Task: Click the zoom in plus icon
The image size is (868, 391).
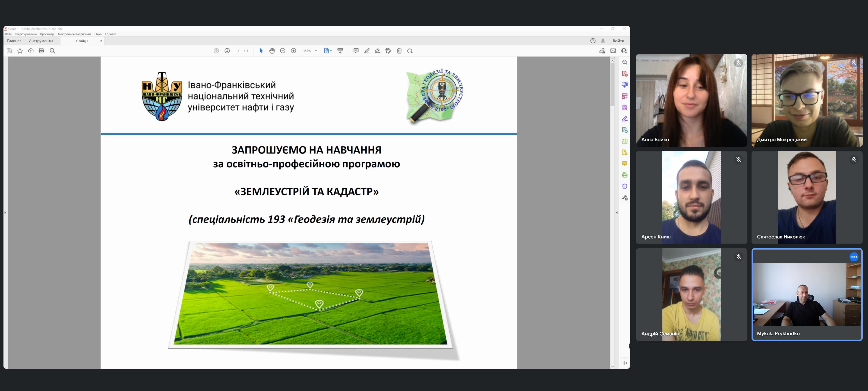Action: [294, 51]
